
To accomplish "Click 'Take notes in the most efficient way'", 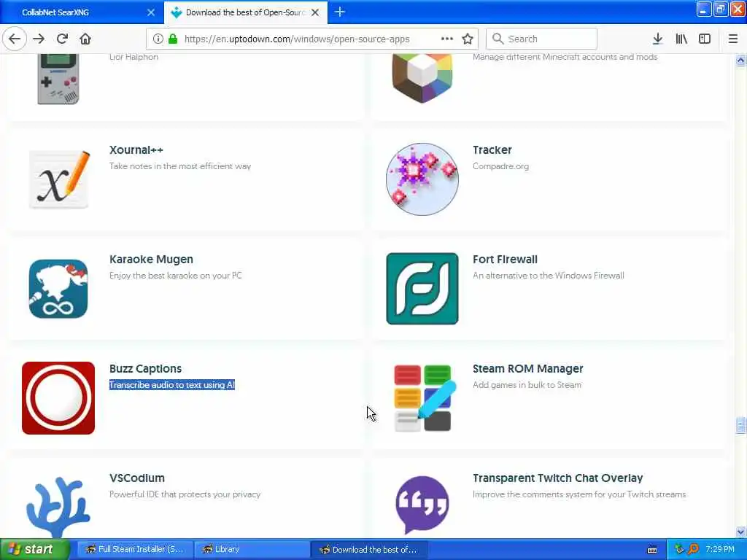I will (x=180, y=166).
